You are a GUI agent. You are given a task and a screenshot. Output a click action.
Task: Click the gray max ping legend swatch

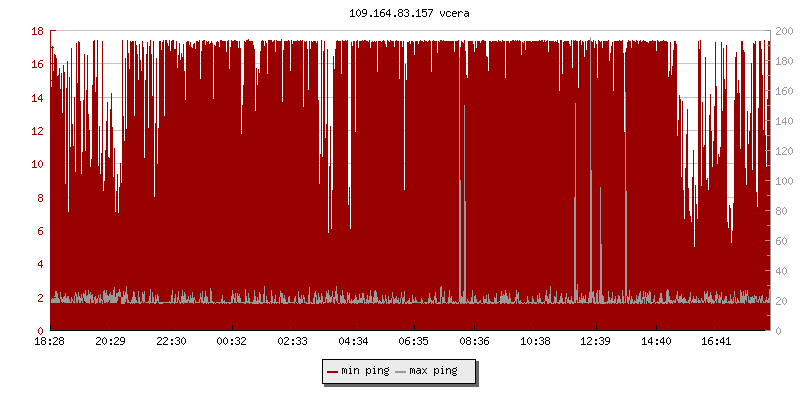point(401,372)
